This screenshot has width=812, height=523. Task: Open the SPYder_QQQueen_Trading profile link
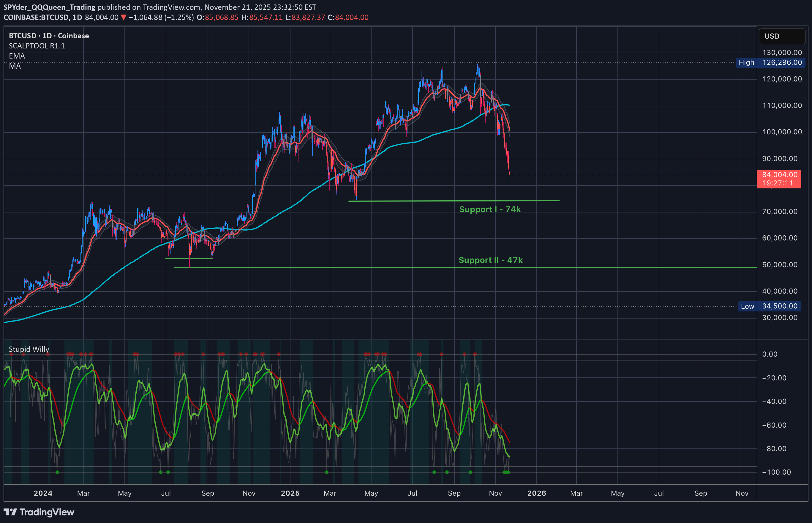49,7
